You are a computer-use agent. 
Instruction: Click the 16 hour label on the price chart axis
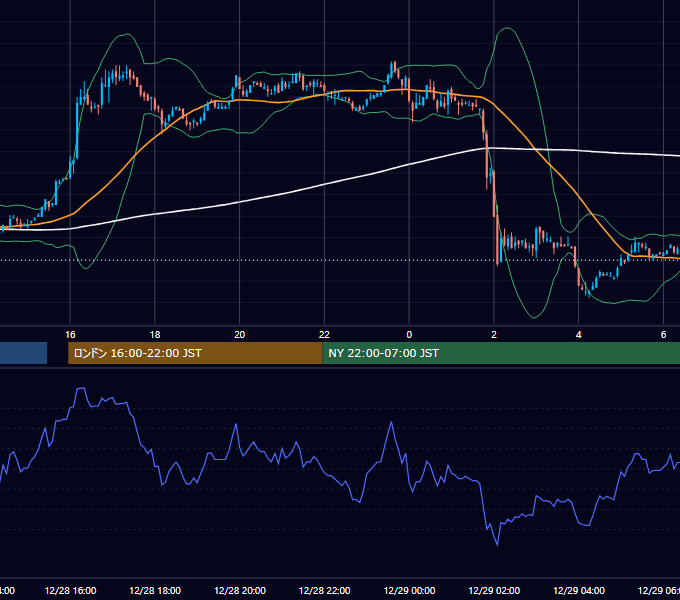[x=70, y=335]
